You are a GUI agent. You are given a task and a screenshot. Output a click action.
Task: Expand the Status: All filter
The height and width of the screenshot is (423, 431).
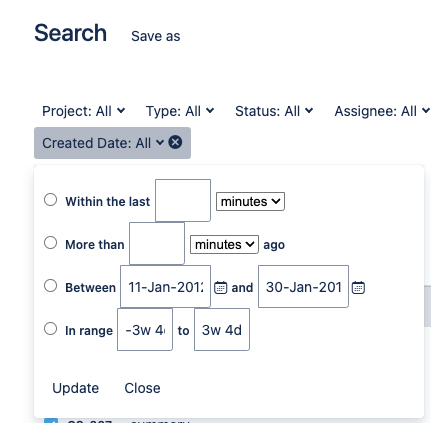pyautogui.click(x=274, y=111)
